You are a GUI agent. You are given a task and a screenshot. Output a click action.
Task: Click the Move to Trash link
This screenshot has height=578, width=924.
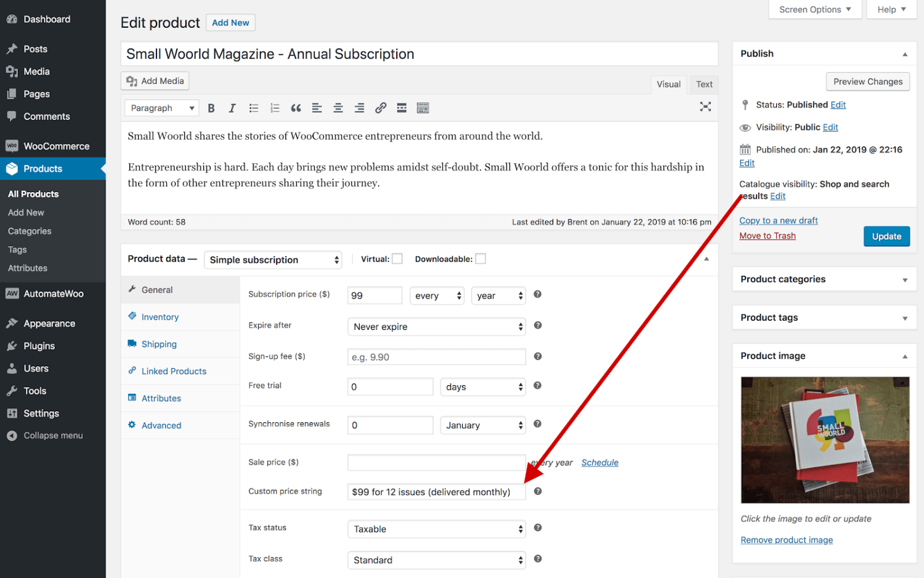(767, 235)
